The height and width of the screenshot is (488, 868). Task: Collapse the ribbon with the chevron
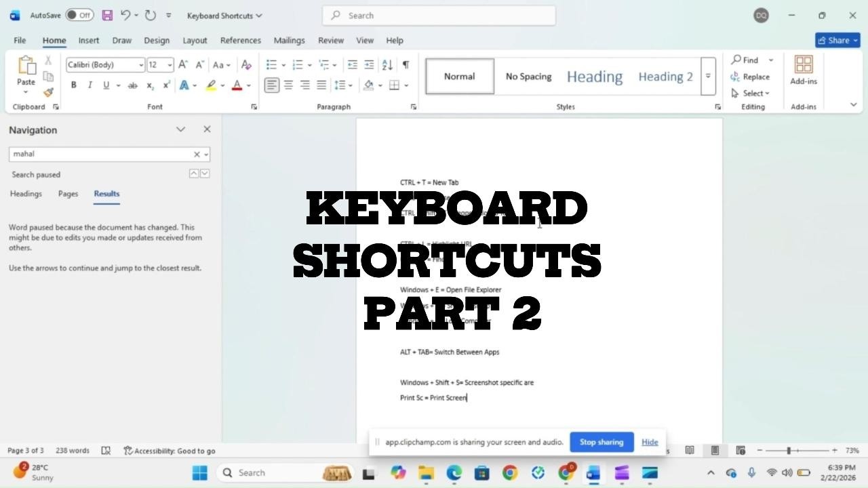pos(853,104)
